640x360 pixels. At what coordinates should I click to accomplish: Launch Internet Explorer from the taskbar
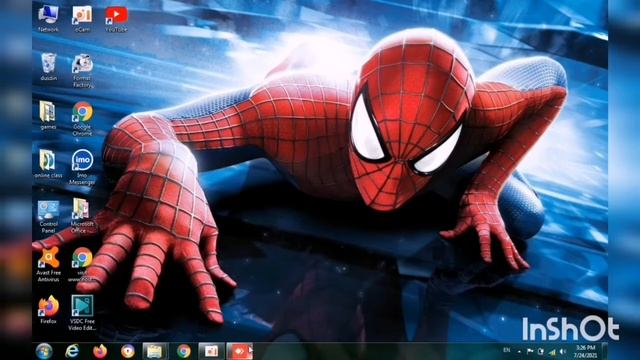(72, 351)
